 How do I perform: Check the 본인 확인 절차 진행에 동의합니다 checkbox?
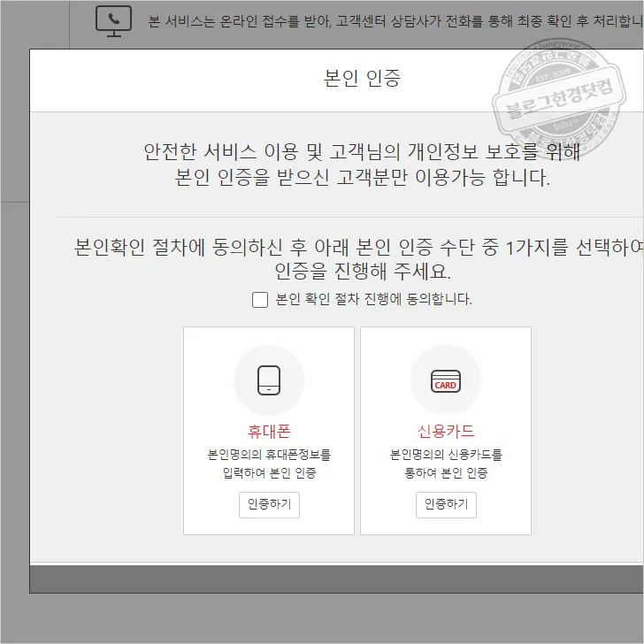260,300
